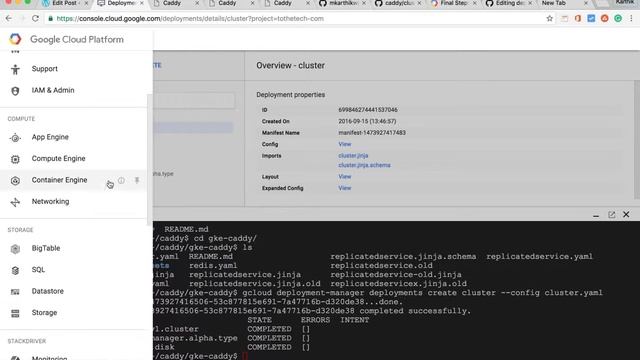Screen dimensions: 640x360
Task: Click the Networking icon
Action: pos(15,202)
